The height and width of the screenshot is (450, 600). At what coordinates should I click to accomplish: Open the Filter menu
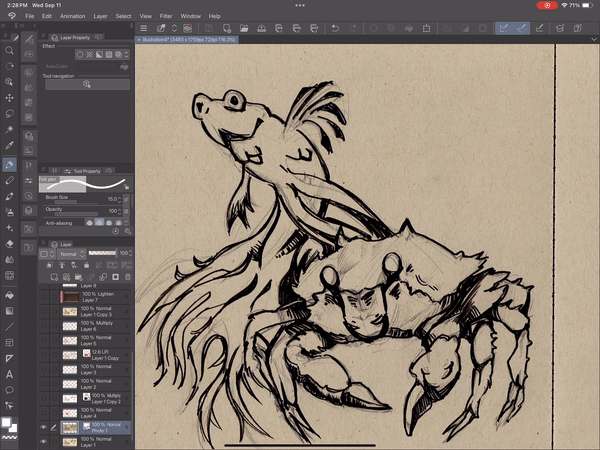(166, 16)
